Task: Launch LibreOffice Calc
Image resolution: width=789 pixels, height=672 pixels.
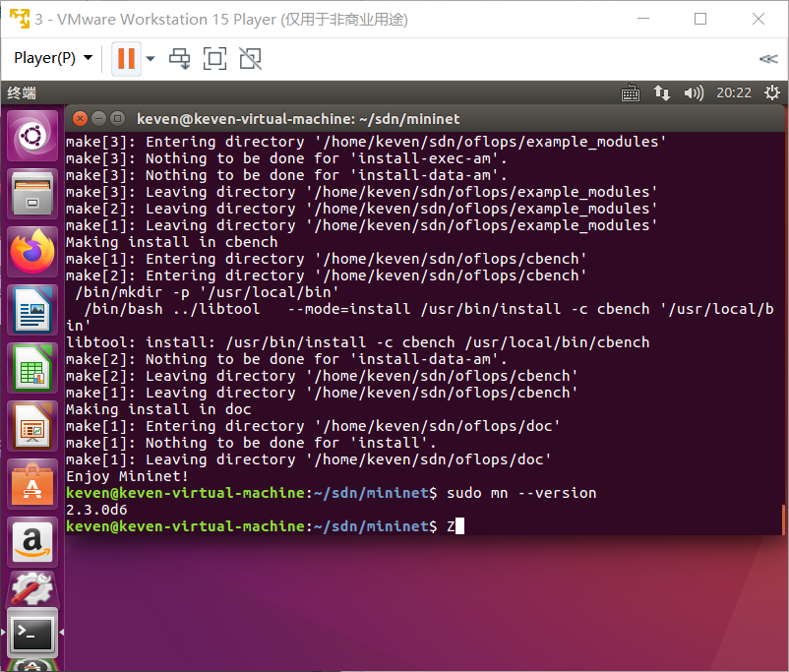Action: tap(32, 368)
